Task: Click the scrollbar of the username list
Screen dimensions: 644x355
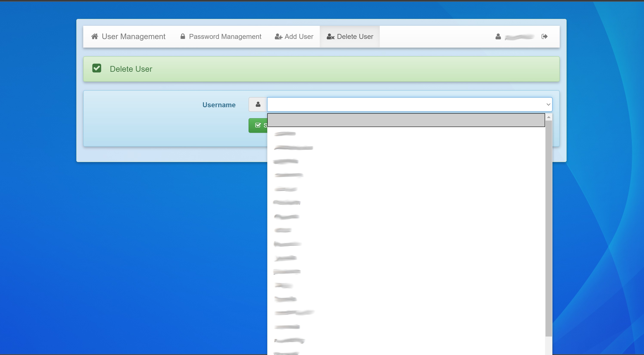Action: click(549, 225)
